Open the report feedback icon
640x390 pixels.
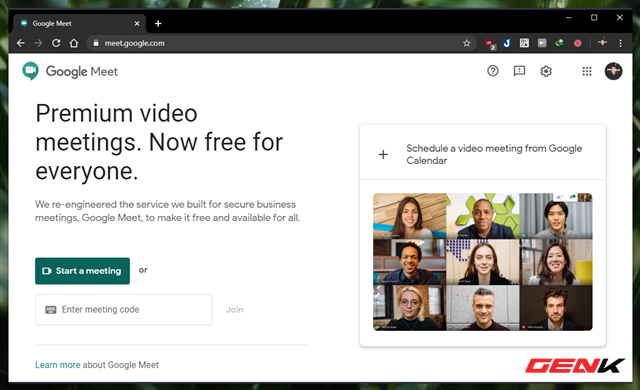tap(519, 71)
